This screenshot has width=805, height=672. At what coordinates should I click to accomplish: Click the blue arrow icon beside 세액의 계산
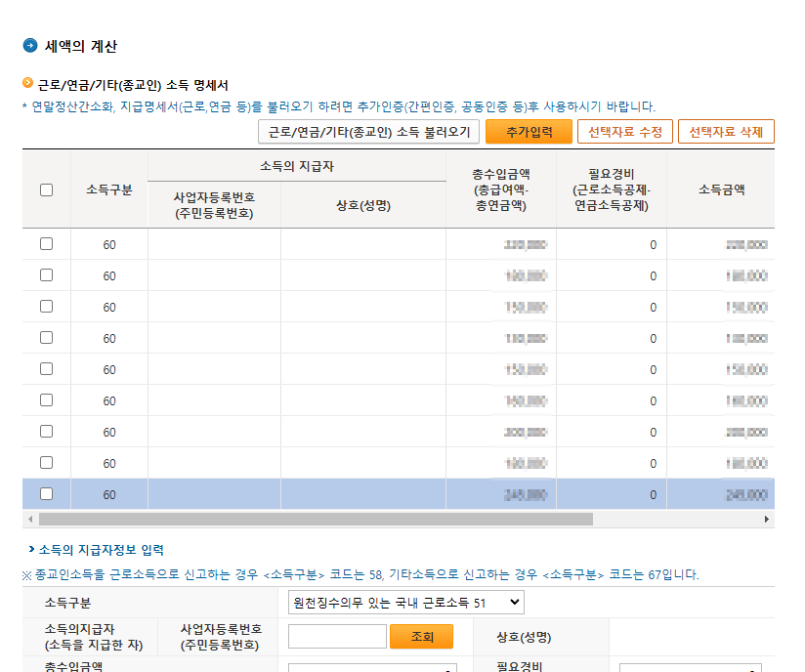pos(30,46)
